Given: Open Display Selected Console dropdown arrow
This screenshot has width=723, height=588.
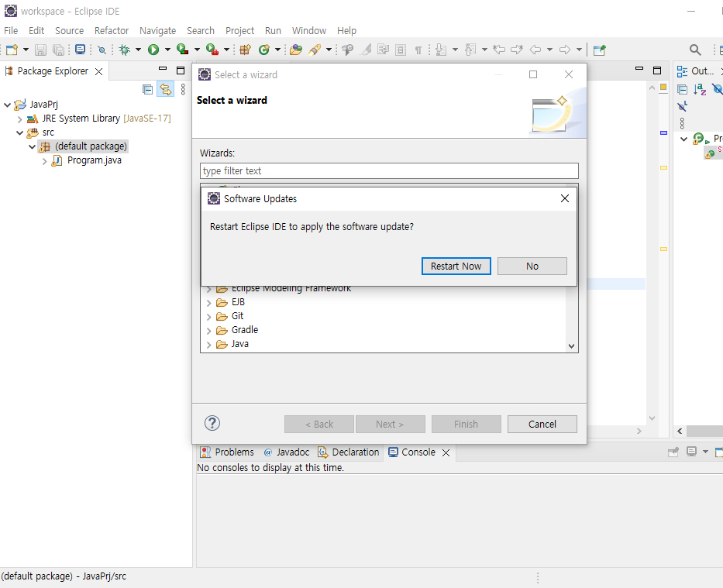Looking at the screenshot, I should tap(705, 452).
